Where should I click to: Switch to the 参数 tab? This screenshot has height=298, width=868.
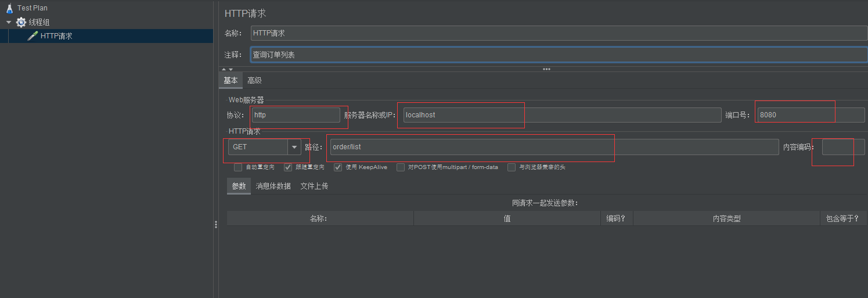(x=239, y=186)
